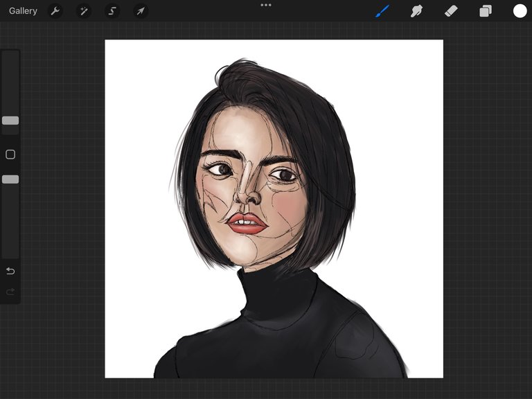532x399 pixels.
Task: Undo the last action
Action: tap(10, 271)
